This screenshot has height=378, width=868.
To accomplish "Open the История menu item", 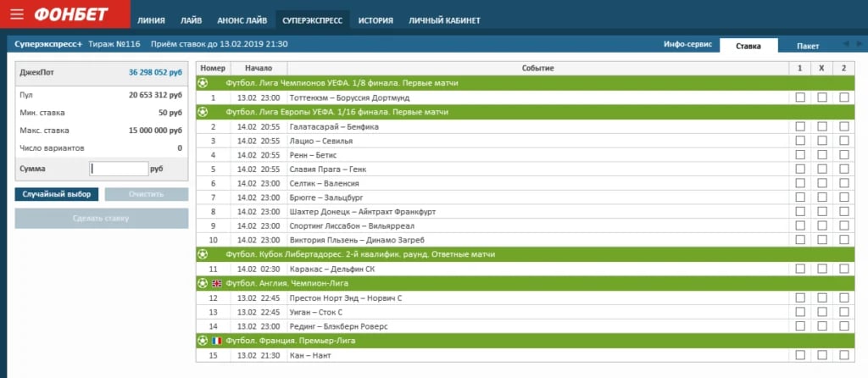I will tap(376, 20).
